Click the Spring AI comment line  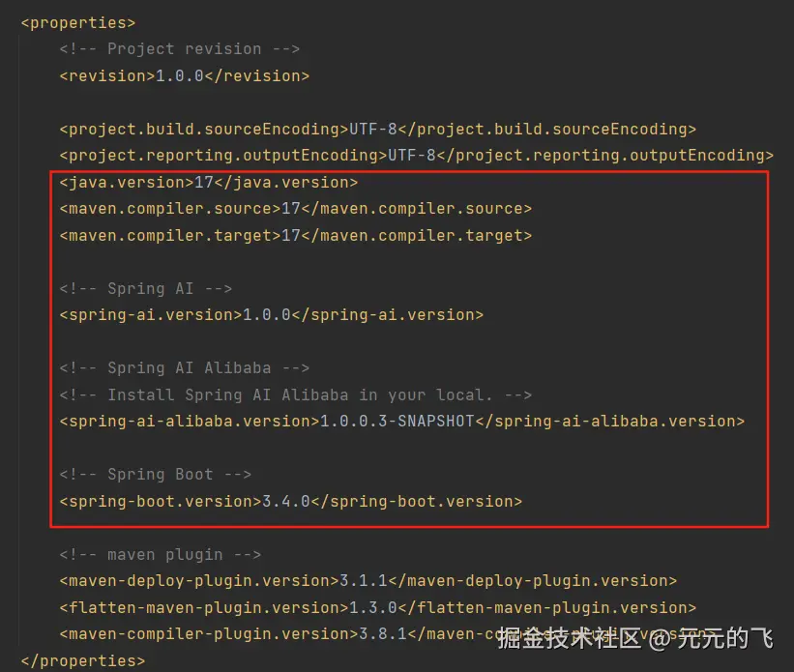[145, 288]
